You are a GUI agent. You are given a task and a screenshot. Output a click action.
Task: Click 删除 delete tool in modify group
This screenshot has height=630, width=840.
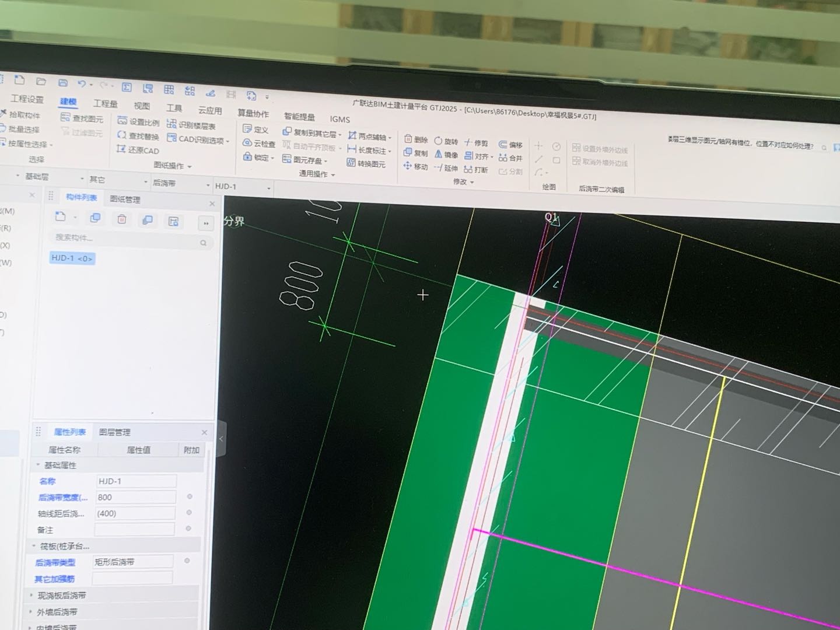[416, 139]
